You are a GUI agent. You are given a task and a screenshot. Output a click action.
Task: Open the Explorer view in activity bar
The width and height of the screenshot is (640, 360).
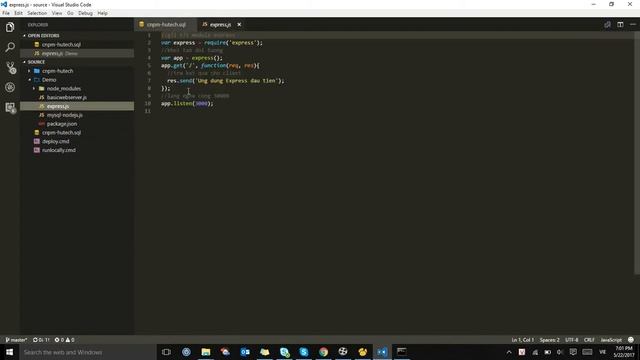tap(10, 27)
